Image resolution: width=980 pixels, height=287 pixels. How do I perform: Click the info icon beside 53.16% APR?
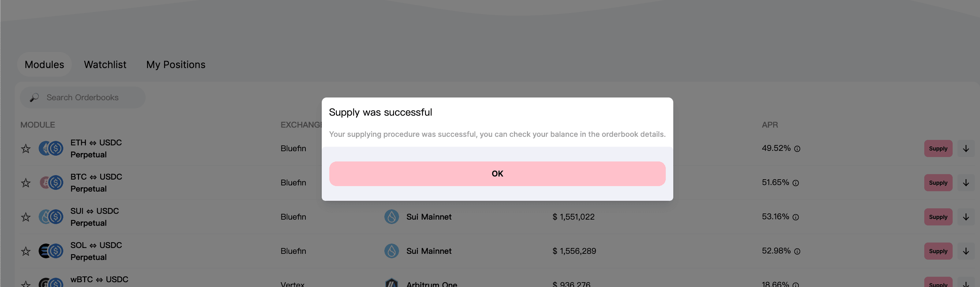(x=795, y=217)
